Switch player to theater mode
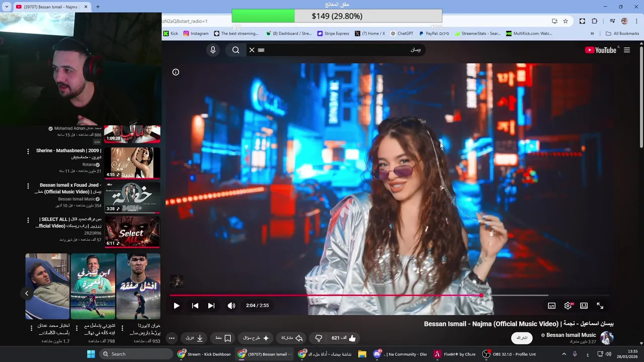644x362 pixels. click(584, 306)
